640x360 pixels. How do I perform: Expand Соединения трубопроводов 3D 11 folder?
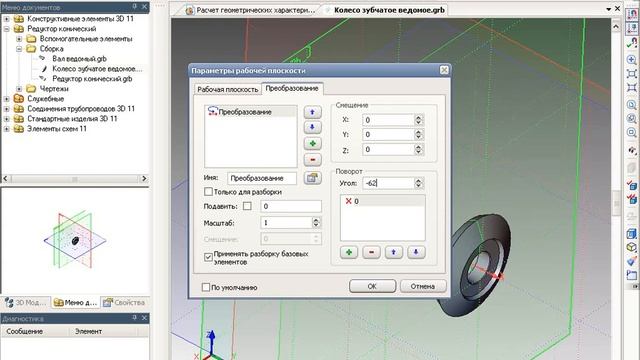[7, 109]
